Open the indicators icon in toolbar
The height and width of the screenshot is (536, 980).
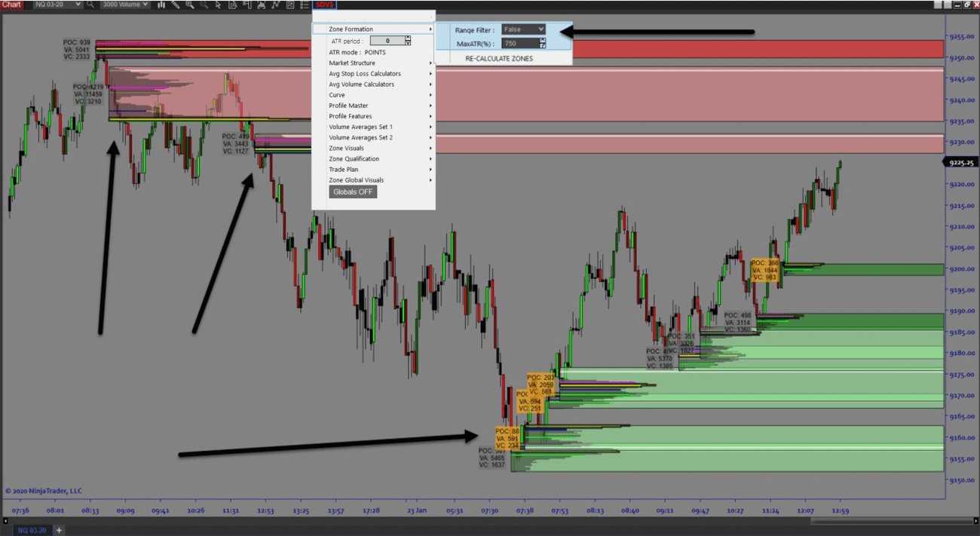276,5
